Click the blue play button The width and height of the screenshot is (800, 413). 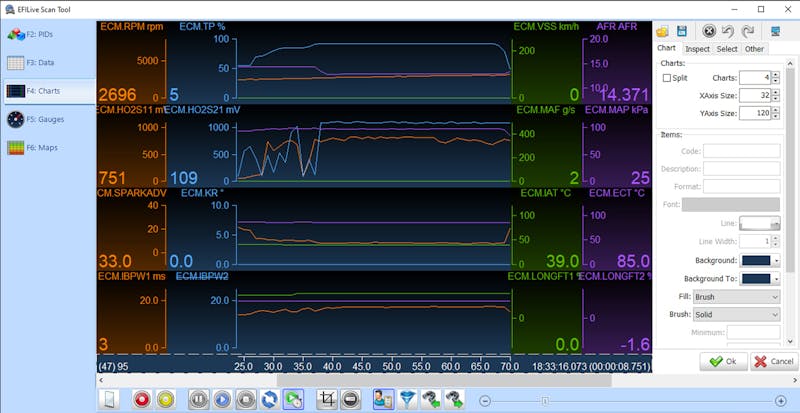tap(222, 399)
